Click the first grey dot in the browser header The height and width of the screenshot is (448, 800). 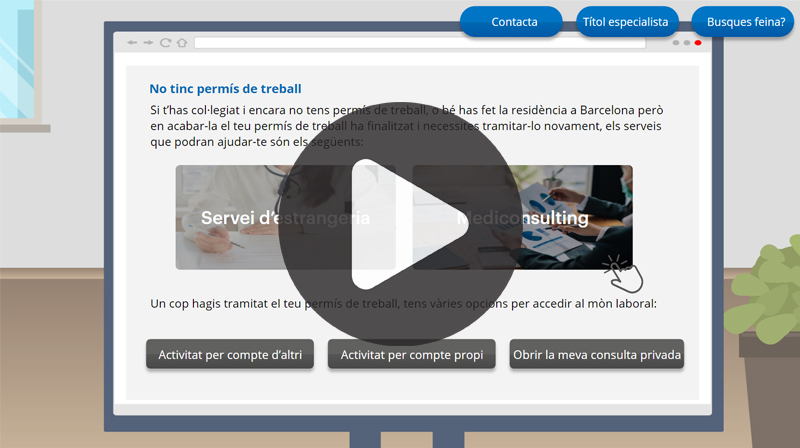tap(676, 43)
